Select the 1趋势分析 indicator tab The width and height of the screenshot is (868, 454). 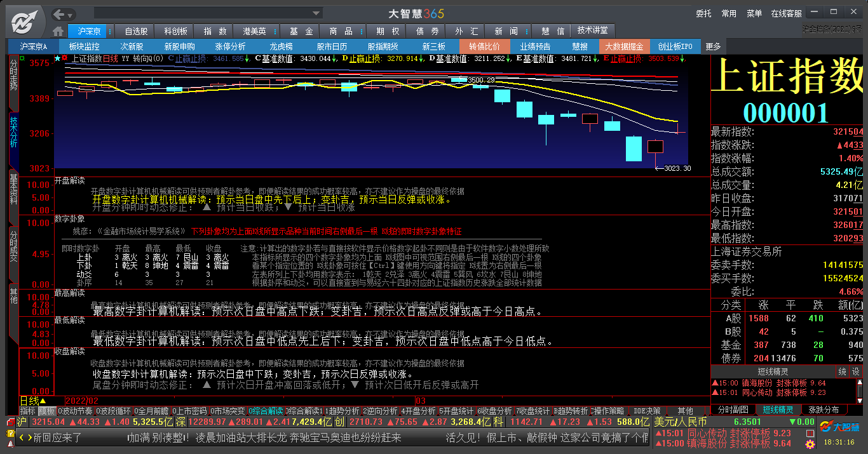(343, 411)
